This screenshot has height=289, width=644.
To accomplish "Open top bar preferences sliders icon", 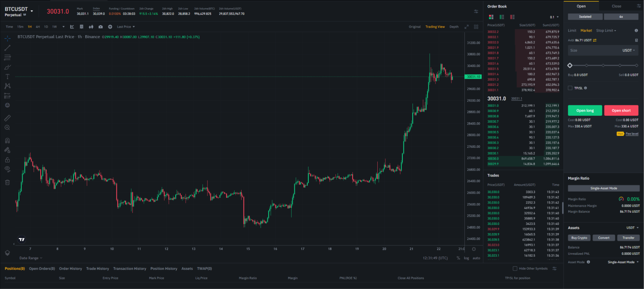I will click(476, 11).
